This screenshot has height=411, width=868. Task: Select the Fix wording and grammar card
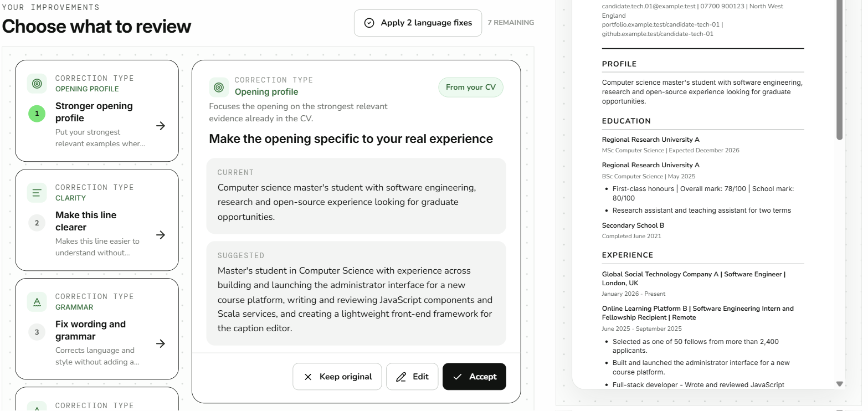[97, 329]
